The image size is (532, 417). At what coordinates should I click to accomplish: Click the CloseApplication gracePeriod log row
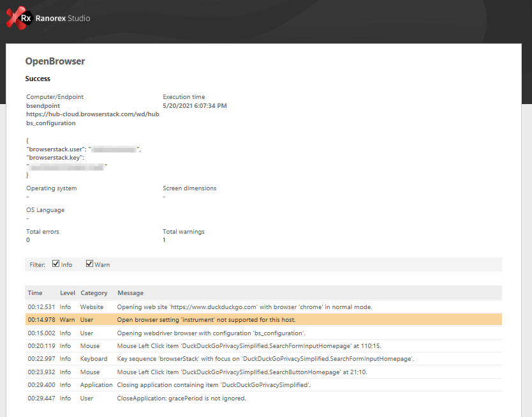click(181, 398)
